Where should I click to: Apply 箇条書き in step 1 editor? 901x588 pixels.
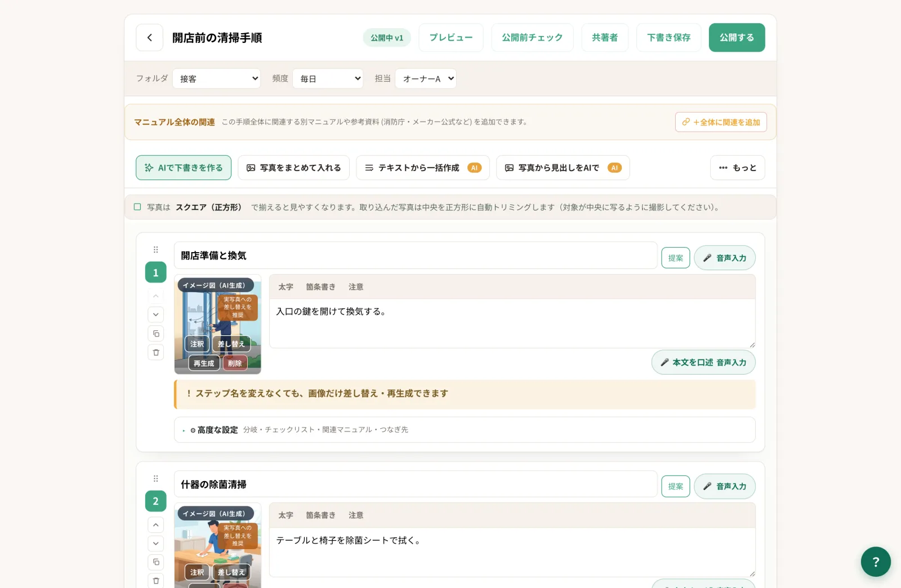[x=321, y=287]
